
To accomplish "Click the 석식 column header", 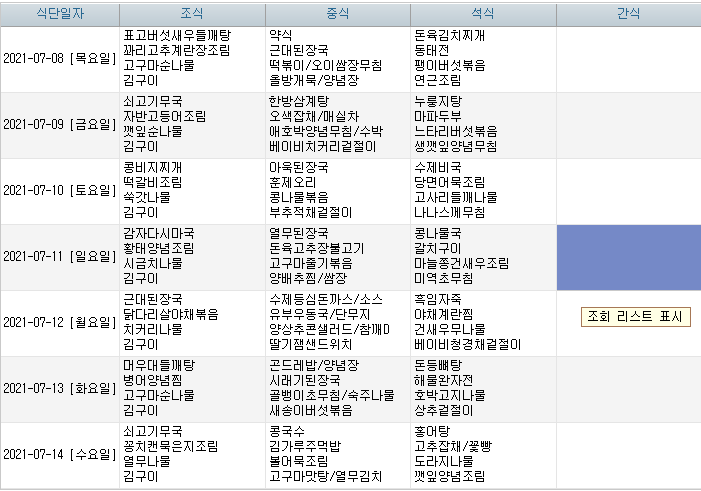I will [483, 14].
